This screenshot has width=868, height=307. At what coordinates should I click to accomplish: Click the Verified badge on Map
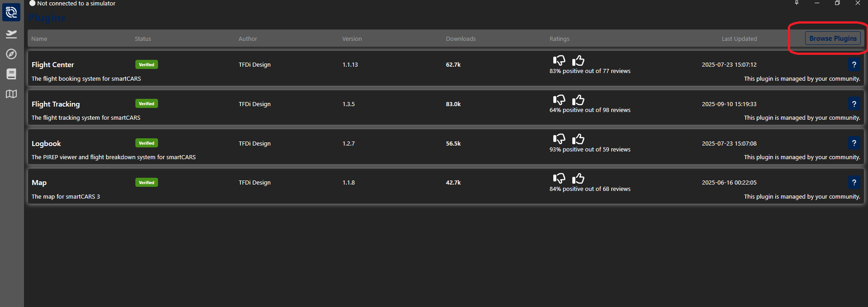tap(147, 182)
